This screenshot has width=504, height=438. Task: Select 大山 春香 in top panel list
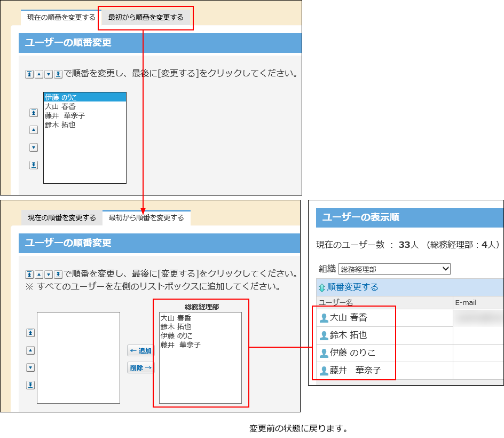point(85,106)
